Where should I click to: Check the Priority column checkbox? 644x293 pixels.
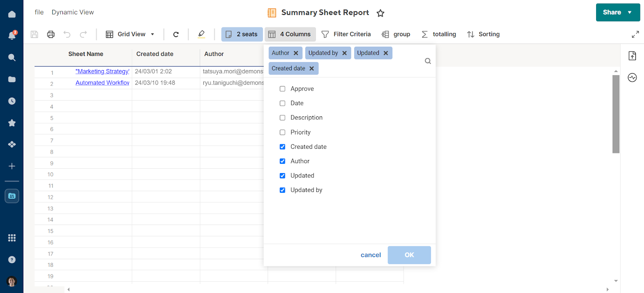coord(283,132)
